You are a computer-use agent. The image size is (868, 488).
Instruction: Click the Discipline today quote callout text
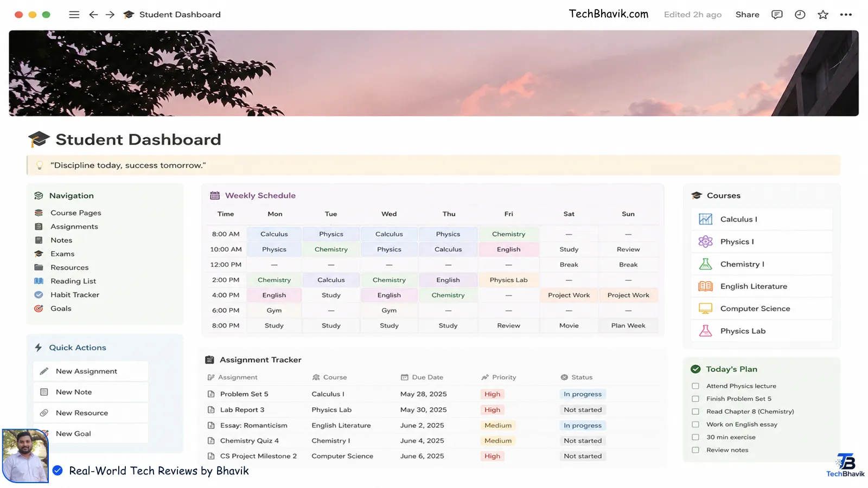point(128,165)
